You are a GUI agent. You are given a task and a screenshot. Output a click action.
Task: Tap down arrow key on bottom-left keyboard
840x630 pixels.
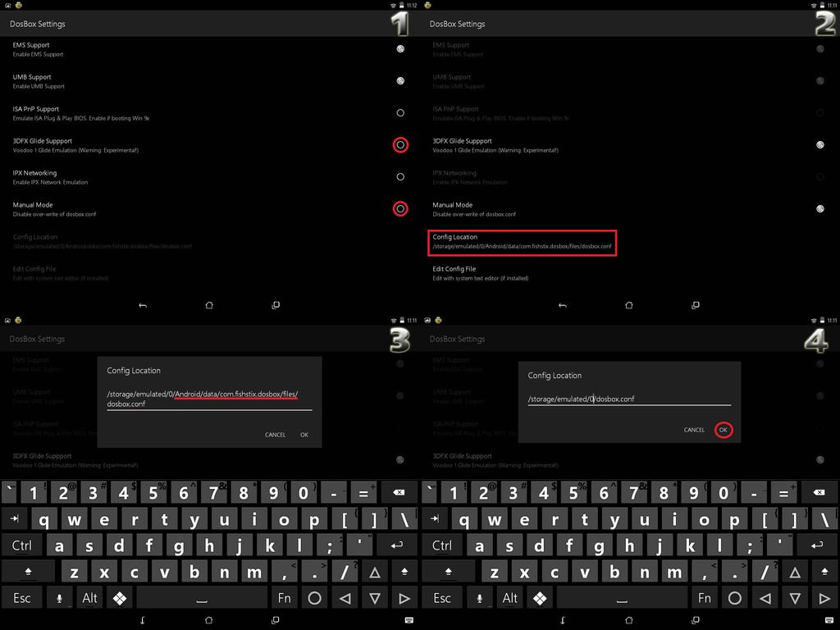pos(375,598)
